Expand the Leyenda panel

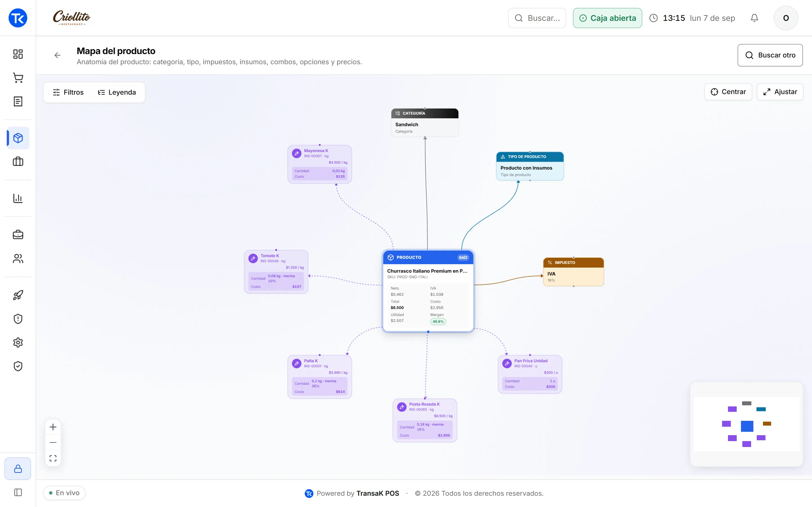click(117, 92)
